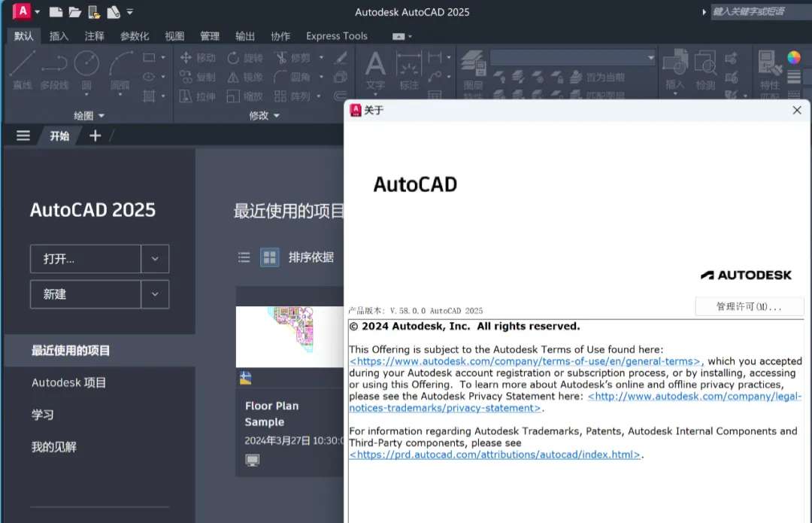The image size is (812, 523).
Task: Switch recent projects to grid view
Action: click(269, 257)
